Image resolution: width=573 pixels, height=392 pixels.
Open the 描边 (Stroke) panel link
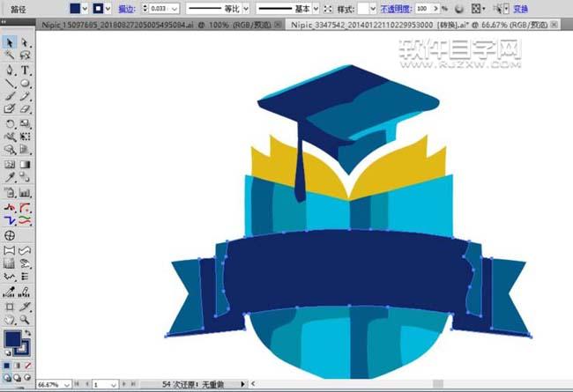point(127,9)
